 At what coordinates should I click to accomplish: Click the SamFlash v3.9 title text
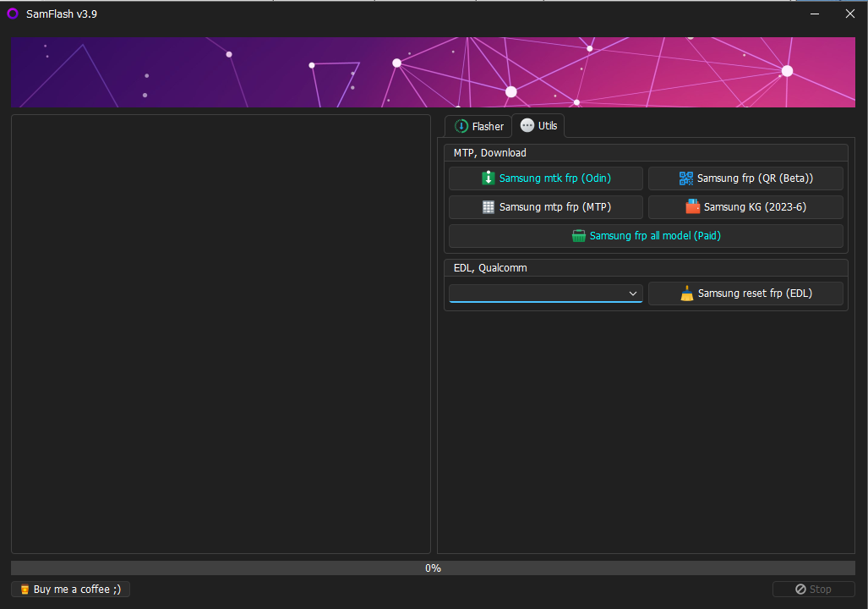tap(62, 14)
